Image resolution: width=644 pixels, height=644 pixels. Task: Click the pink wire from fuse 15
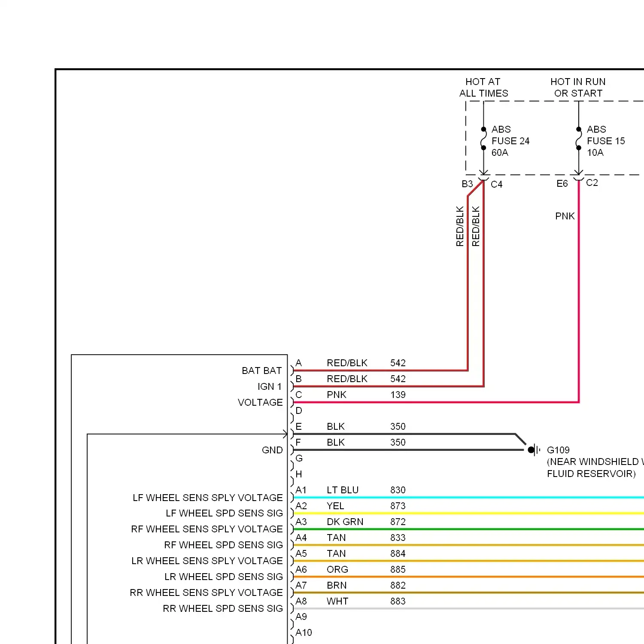(x=579, y=292)
